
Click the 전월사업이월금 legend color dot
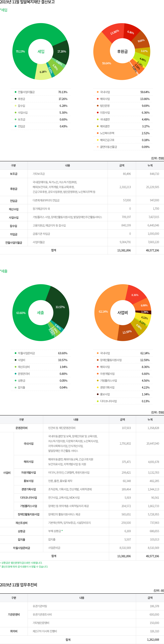pyautogui.click(x=16, y=92)
